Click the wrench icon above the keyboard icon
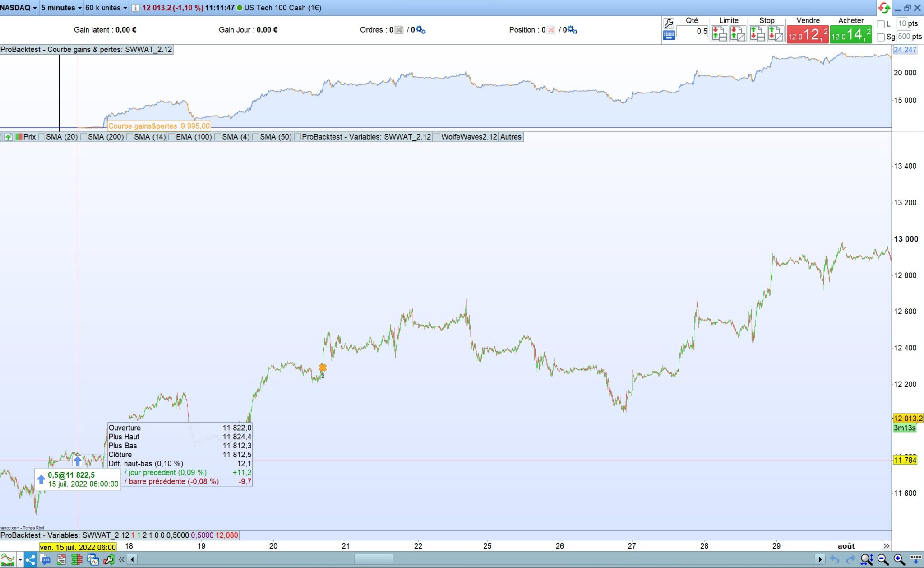This screenshot has width=924, height=568. click(x=669, y=23)
